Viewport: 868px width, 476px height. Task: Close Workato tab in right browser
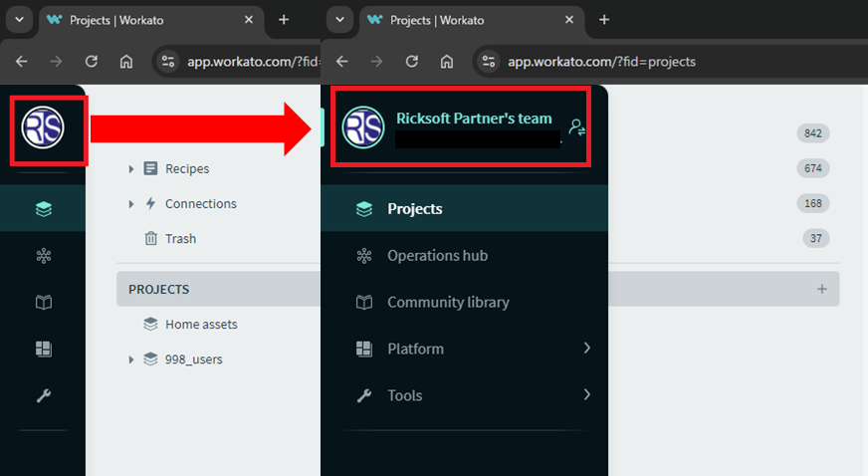point(569,20)
